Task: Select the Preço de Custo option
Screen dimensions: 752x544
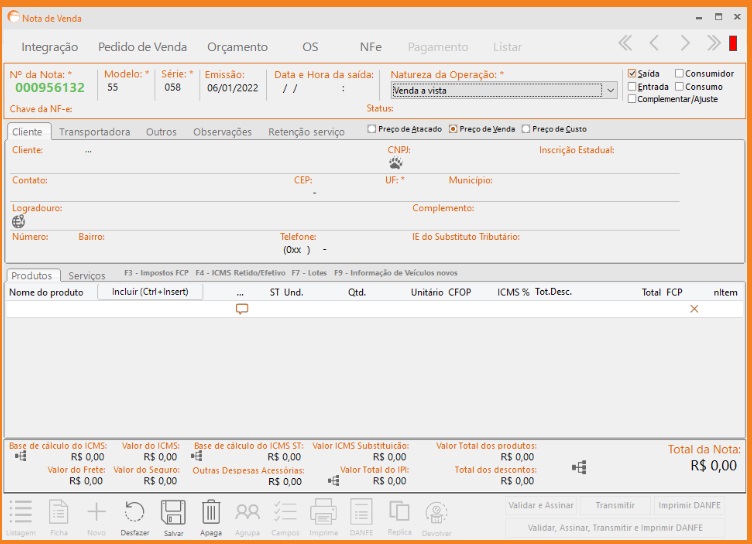Action: [x=527, y=129]
